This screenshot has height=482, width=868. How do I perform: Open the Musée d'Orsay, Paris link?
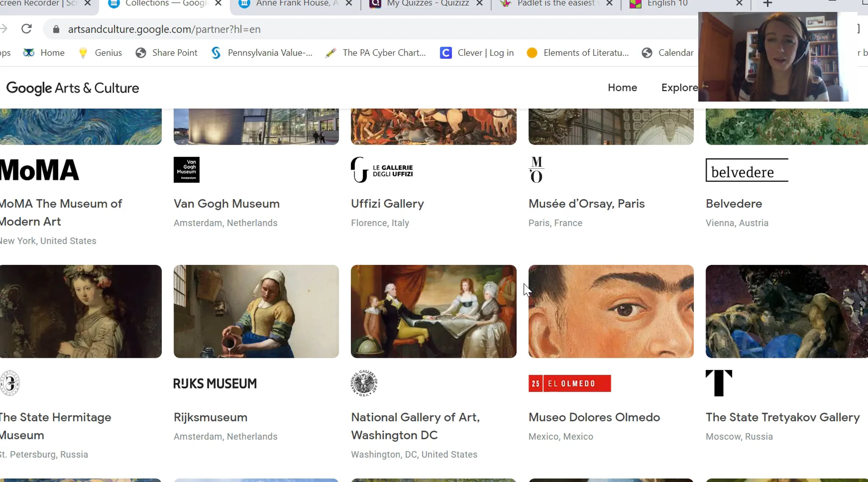coord(586,204)
